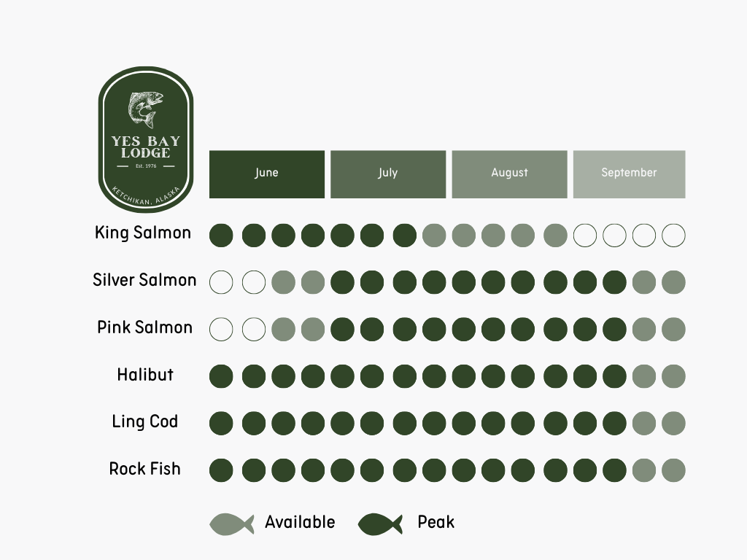This screenshot has width=747, height=560.
Task: Click the first empty Pink Salmon dot in June
Action: (221, 330)
